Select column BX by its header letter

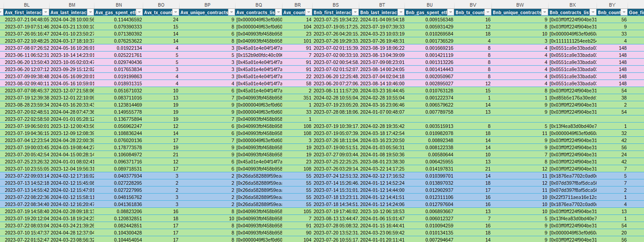tap(572, 4)
